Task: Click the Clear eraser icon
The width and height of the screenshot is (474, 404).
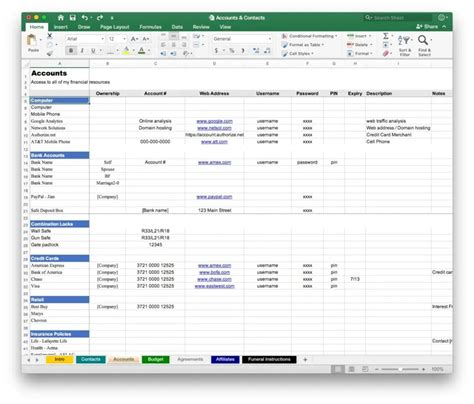Action: click(386, 53)
